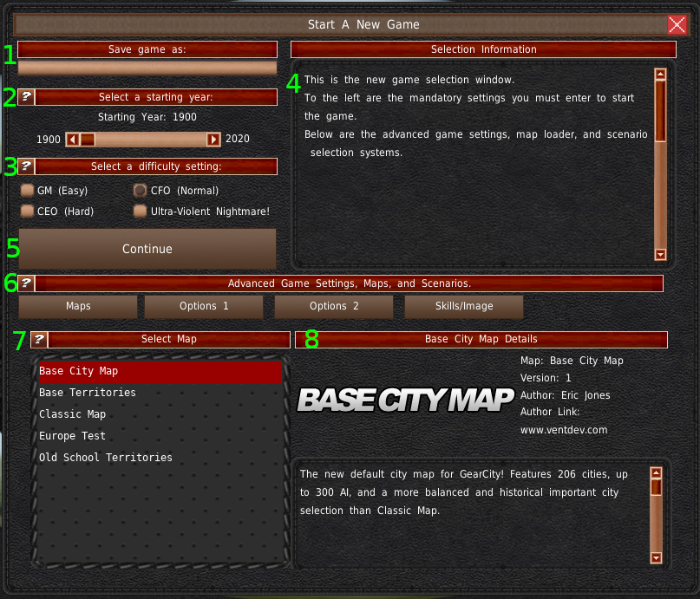700x599 pixels.
Task: Click the help icon beside difficulty setting
Action: coord(26,166)
